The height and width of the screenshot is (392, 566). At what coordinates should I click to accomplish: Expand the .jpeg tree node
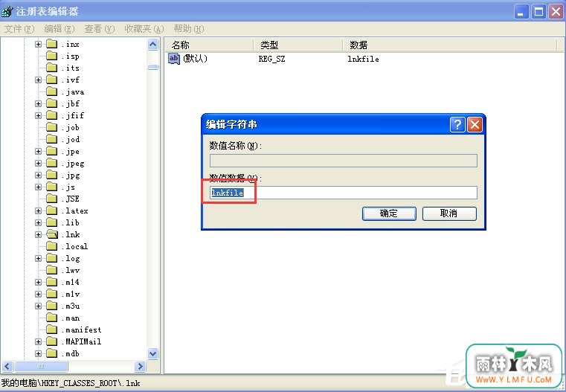tap(38, 163)
